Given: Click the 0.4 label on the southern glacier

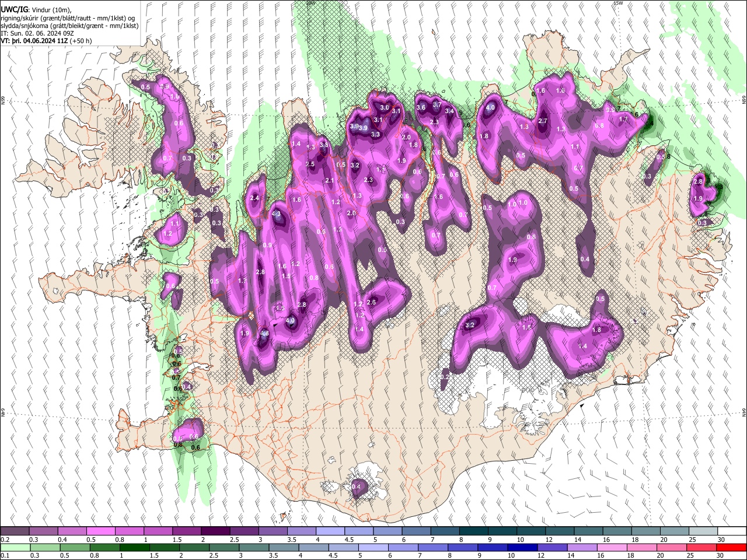Looking at the screenshot, I should click(x=357, y=487).
